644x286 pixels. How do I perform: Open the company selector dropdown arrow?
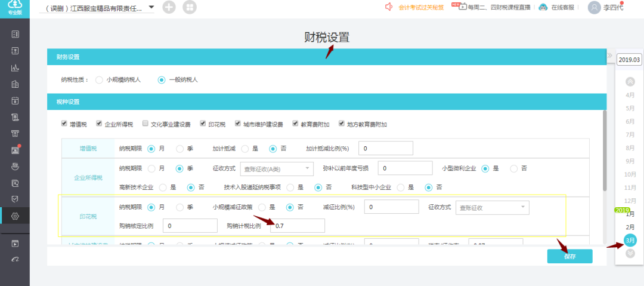pyautogui.click(x=151, y=7)
